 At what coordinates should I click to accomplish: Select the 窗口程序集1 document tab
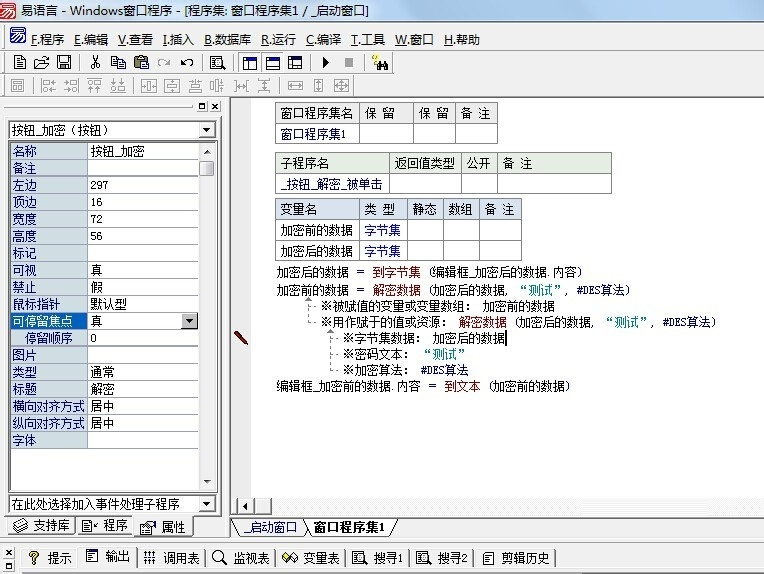point(349,527)
